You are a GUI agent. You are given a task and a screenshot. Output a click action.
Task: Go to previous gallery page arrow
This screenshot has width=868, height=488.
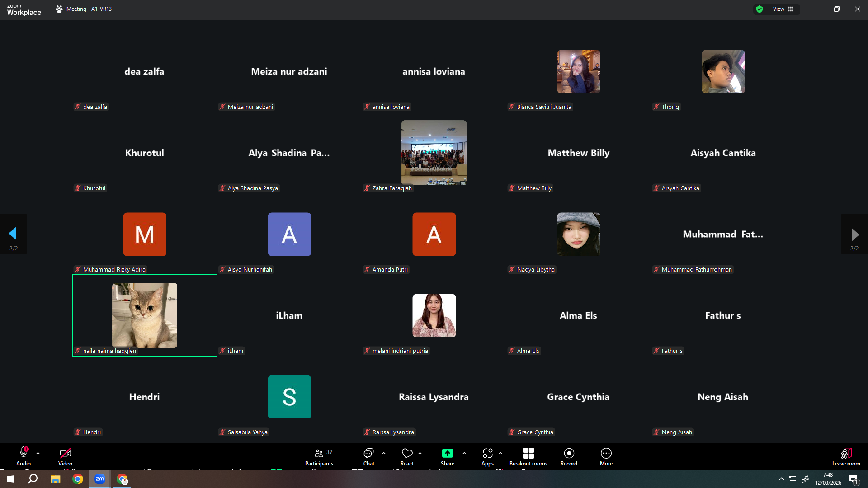13,234
